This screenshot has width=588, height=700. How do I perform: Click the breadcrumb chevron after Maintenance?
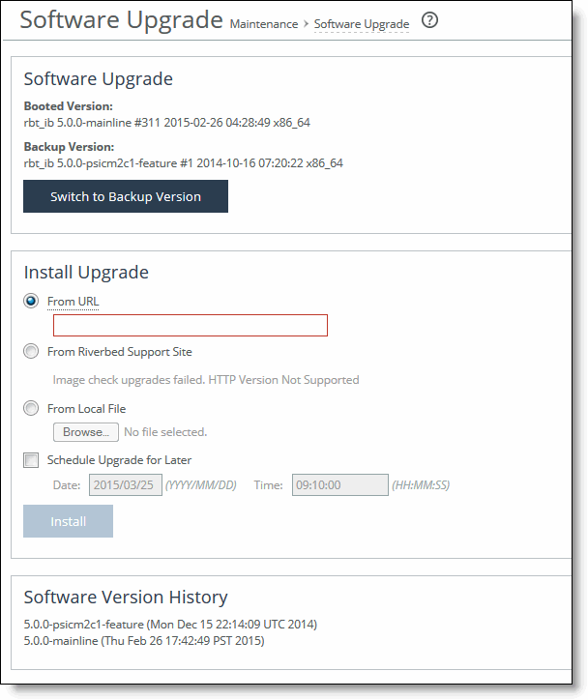[x=306, y=23]
